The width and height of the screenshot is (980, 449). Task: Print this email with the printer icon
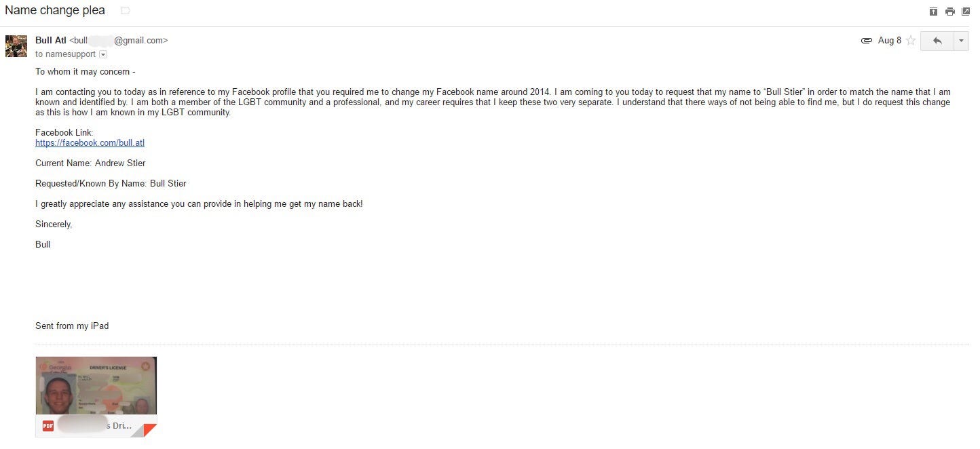click(949, 12)
